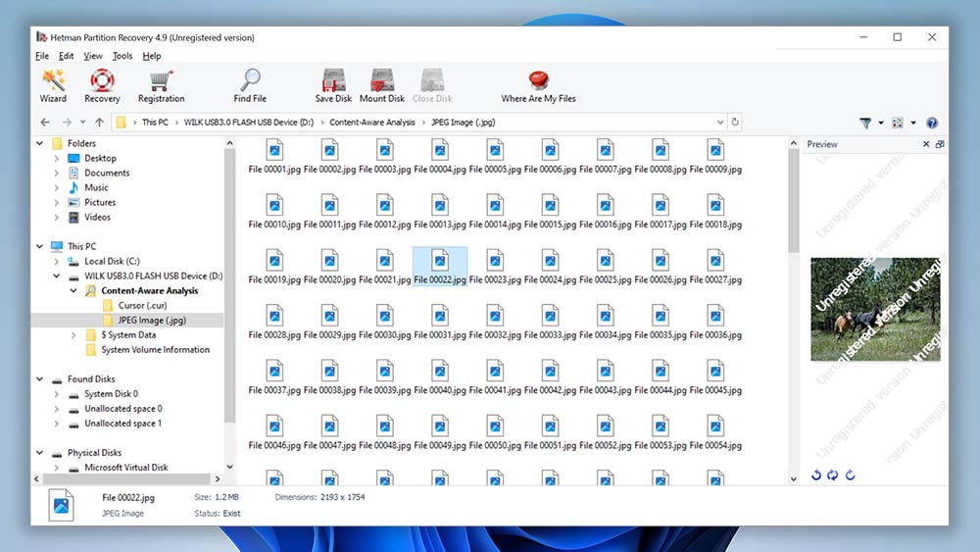Image resolution: width=980 pixels, height=552 pixels.
Task: Click Content-Aware Analysis breadcrumb
Action: (x=372, y=123)
